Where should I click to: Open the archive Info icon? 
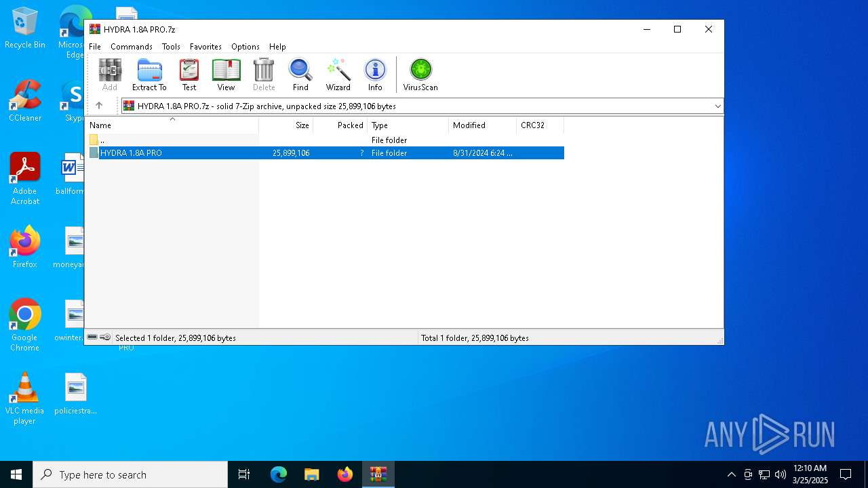tap(375, 75)
